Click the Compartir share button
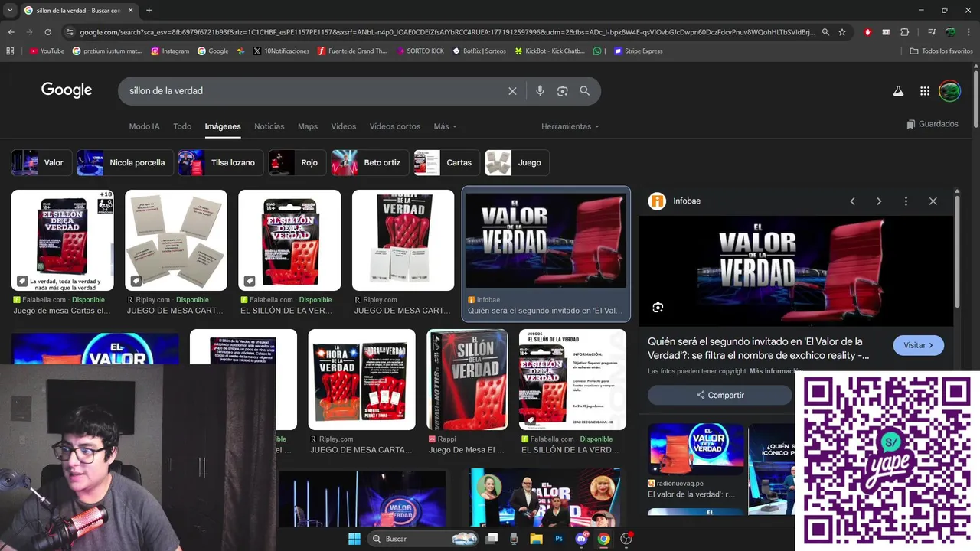The height and width of the screenshot is (551, 980). pyautogui.click(x=720, y=396)
